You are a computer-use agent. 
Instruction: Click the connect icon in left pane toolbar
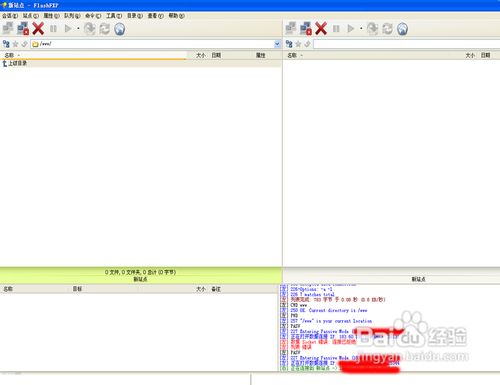tap(8, 29)
